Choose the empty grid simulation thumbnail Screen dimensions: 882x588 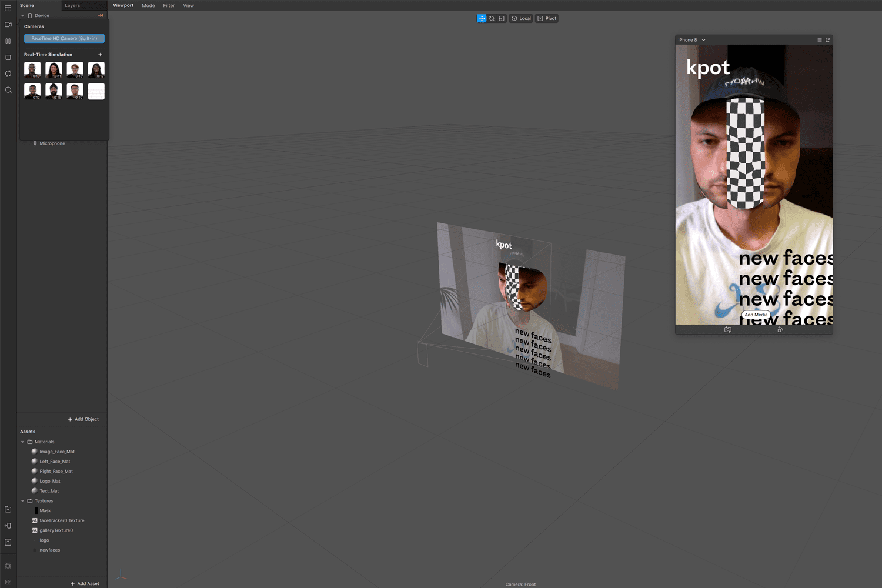coord(96,91)
